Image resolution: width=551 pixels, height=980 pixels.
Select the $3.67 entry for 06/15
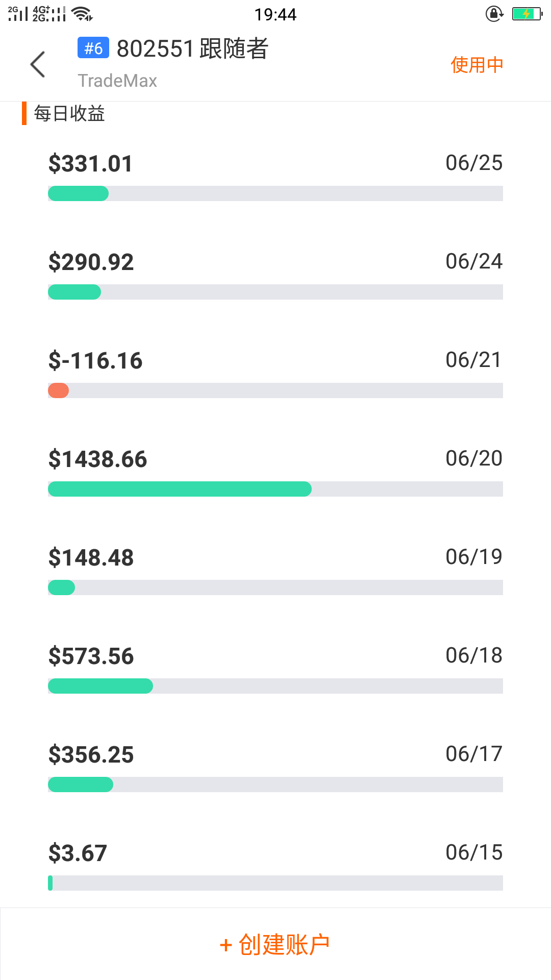pos(78,853)
